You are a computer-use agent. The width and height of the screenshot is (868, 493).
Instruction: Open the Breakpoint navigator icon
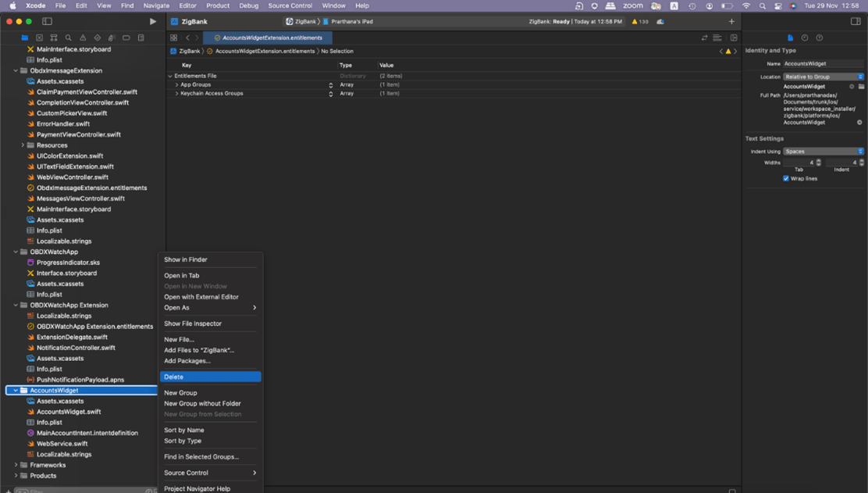(x=126, y=38)
